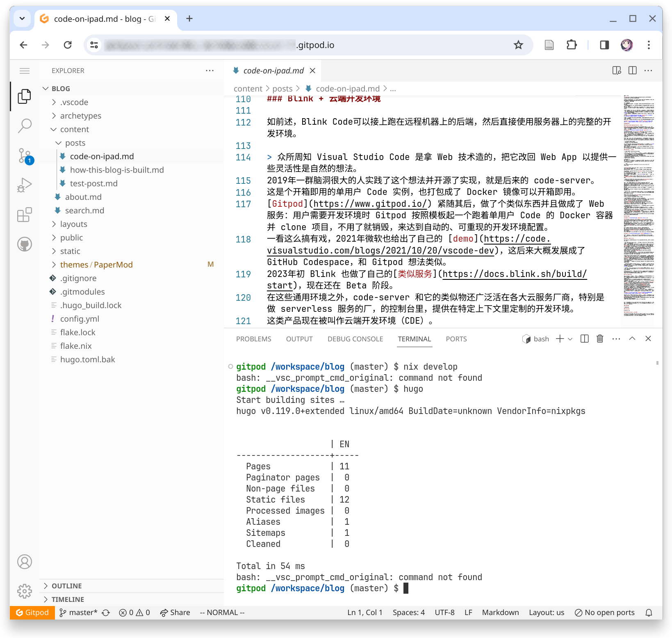This screenshot has width=672, height=638.
Task: Open the Accounts menu icon
Action: [x=25, y=562]
